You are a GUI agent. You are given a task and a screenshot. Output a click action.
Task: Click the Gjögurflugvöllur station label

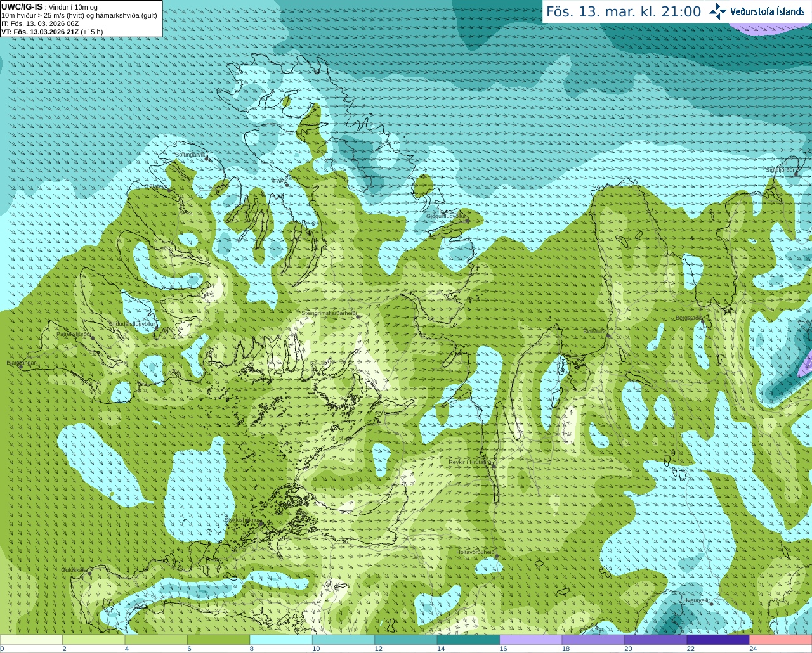point(446,216)
